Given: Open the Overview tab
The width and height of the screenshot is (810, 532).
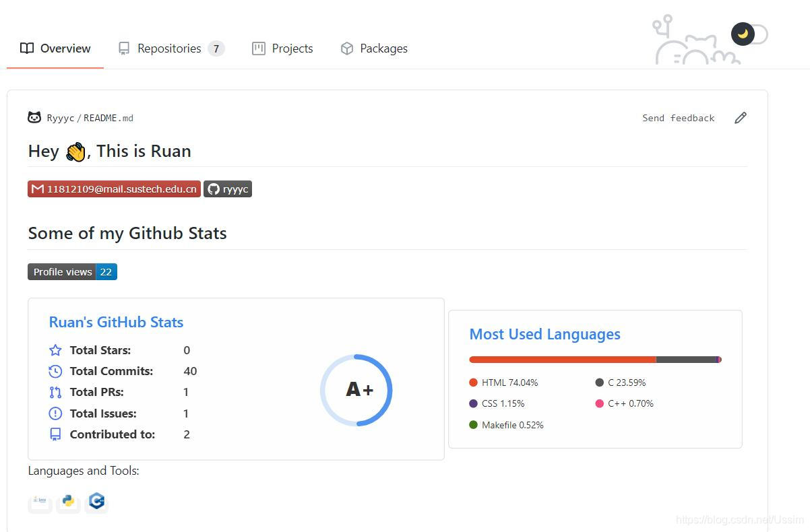Looking at the screenshot, I should tap(55, 48).
